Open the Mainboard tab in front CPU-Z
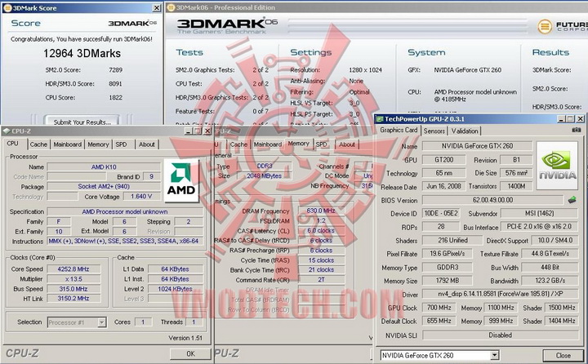 (68, 144)
